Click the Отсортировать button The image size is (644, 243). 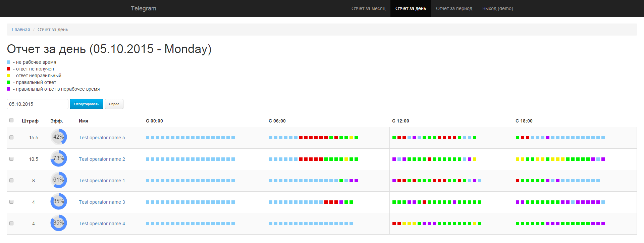pyautogui.click(x=87, y=104)
